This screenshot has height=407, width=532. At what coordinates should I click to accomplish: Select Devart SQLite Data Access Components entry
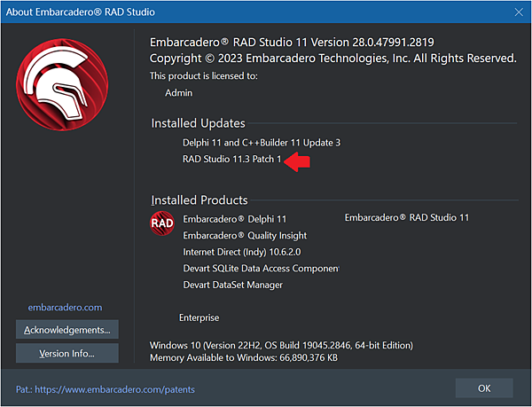click(x=260, y=268)
